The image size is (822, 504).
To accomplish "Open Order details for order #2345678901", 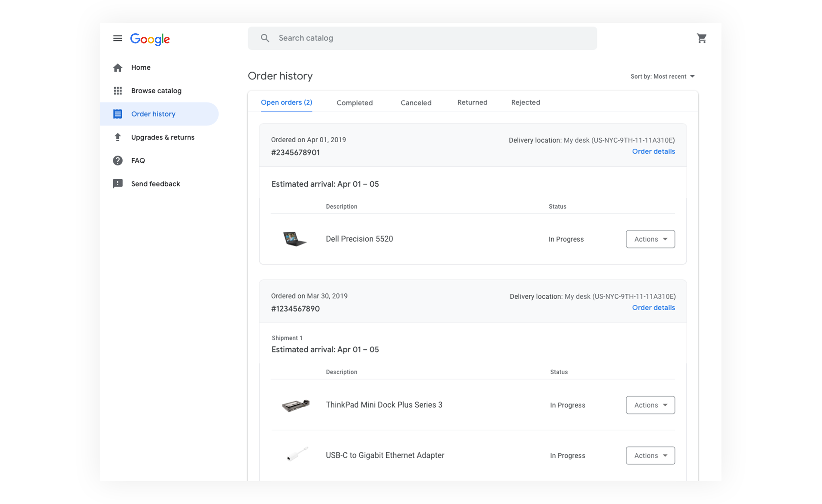I will tap(653, 151).
